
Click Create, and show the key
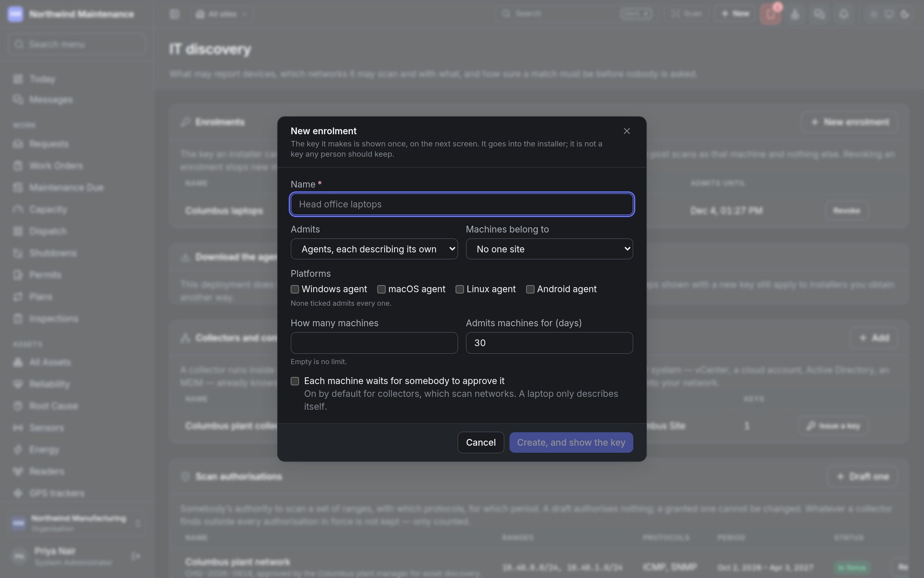pyautogui.click(x=571, y=443)
